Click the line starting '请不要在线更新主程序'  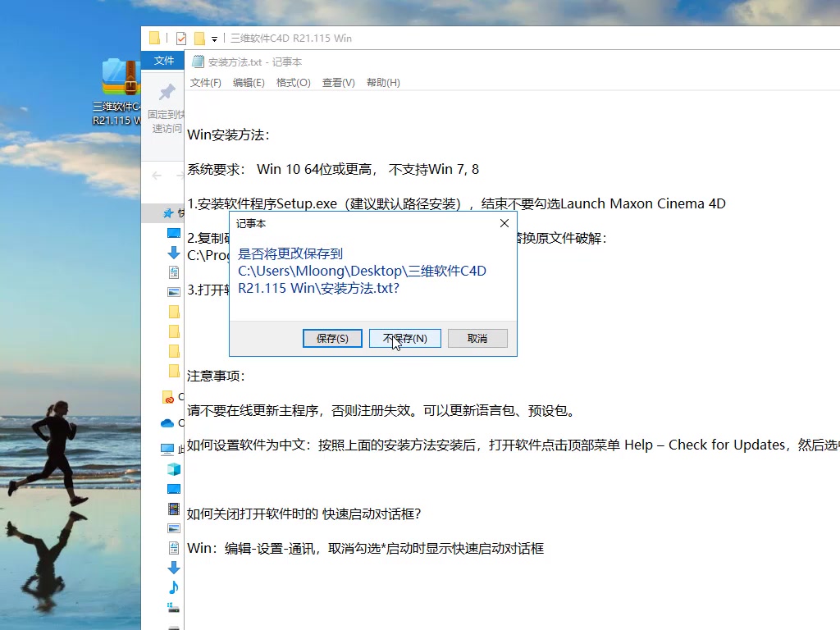381,411
